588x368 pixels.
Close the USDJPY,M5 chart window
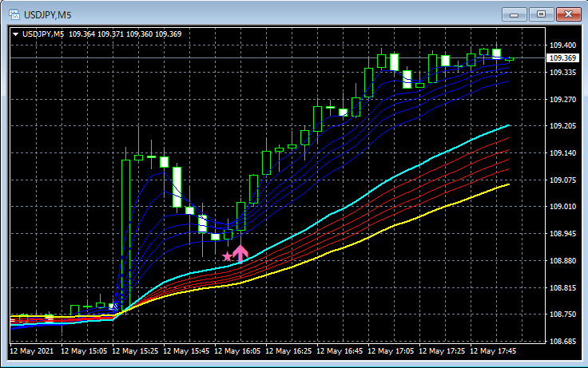(569, 14)
